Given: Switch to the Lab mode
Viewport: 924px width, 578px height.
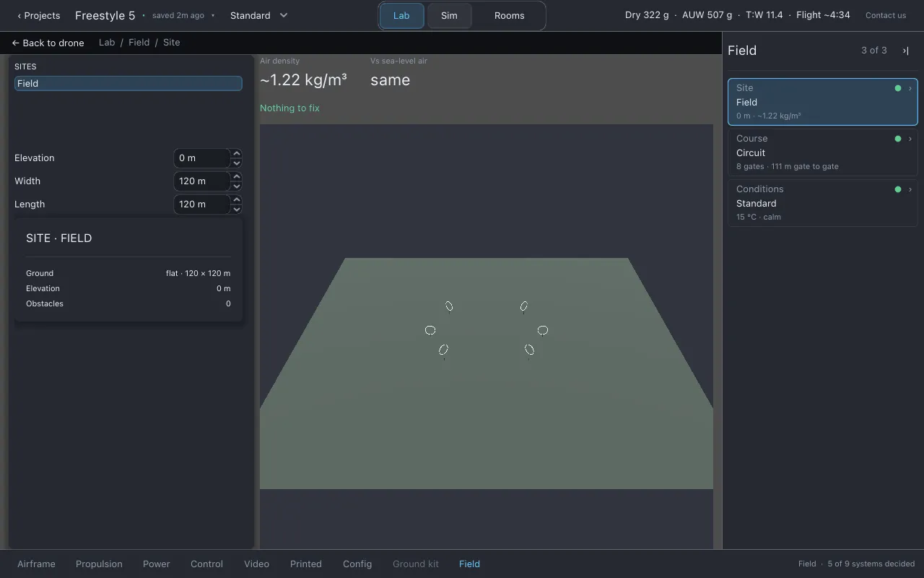Looking at the screenshot, I should [x=401, y=15].
